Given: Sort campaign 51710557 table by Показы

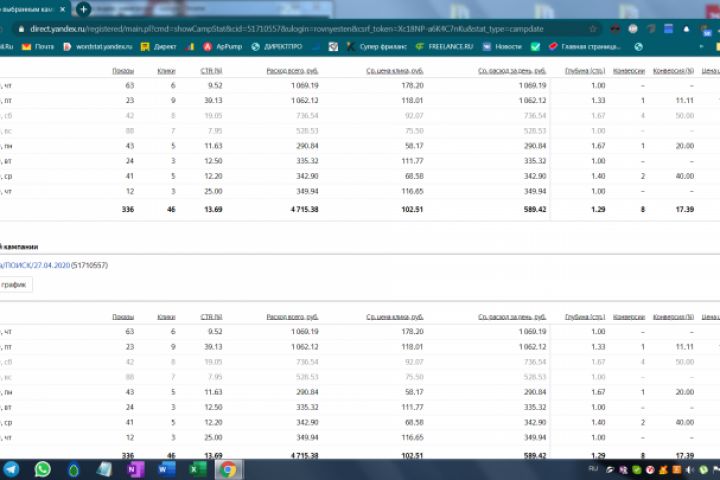Looking at the screenshot, I should (123, 317).
